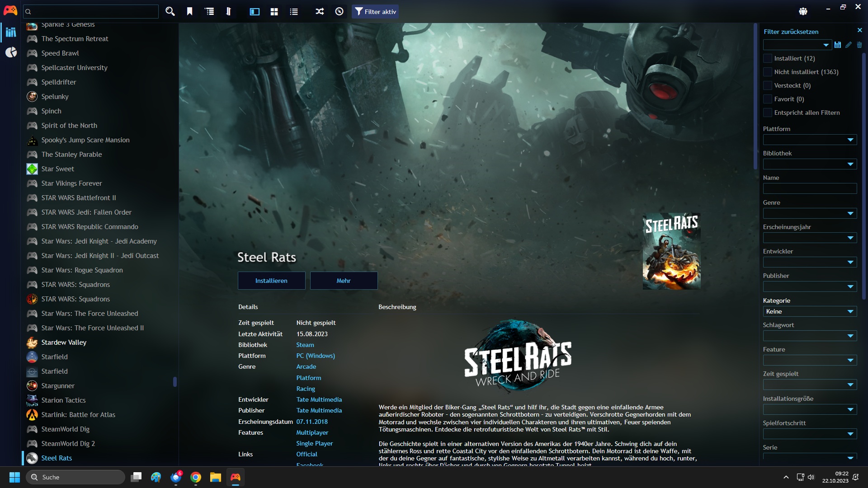Image resolution: width=868 pixels, height=488 pixels.
Task: Toggle Entspricht allen Filtern
Action: click(768, 113)
